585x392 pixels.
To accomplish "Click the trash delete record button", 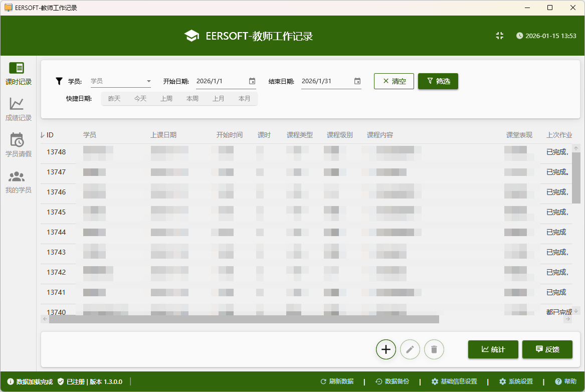I will [x=434, y=349].
